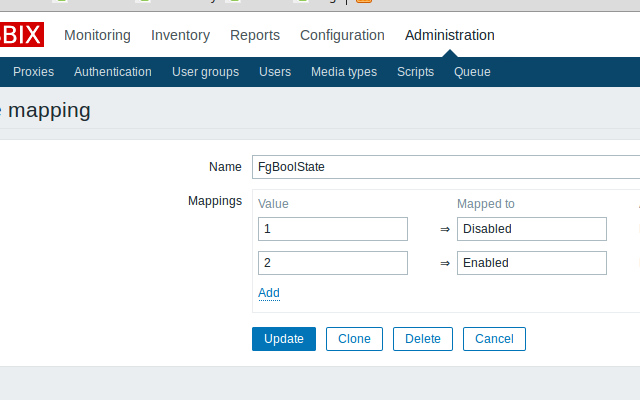The height and width of the screenshot is (400, 640).
Task: Open the Configuration menu
Action: (x=342, y=36)
